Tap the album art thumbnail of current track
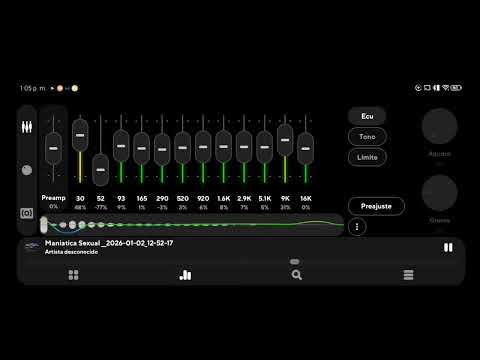 coord(33,247)
